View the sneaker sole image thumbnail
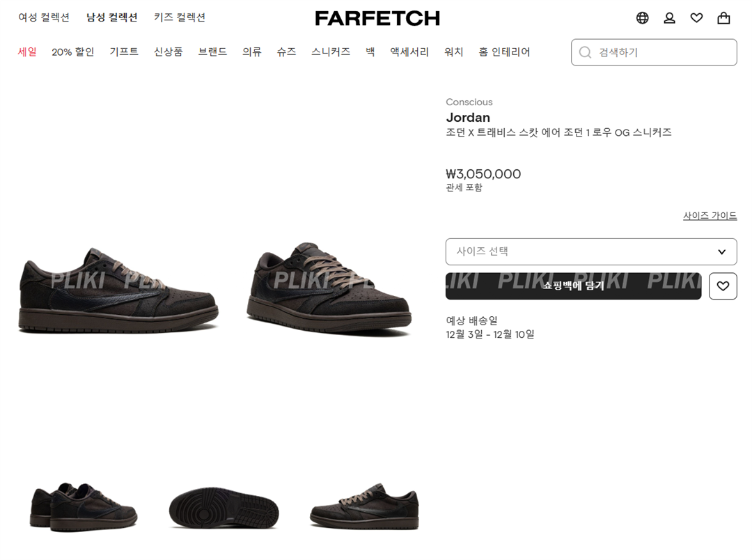This screenshot has width=752, height=560. click(224, 508)
